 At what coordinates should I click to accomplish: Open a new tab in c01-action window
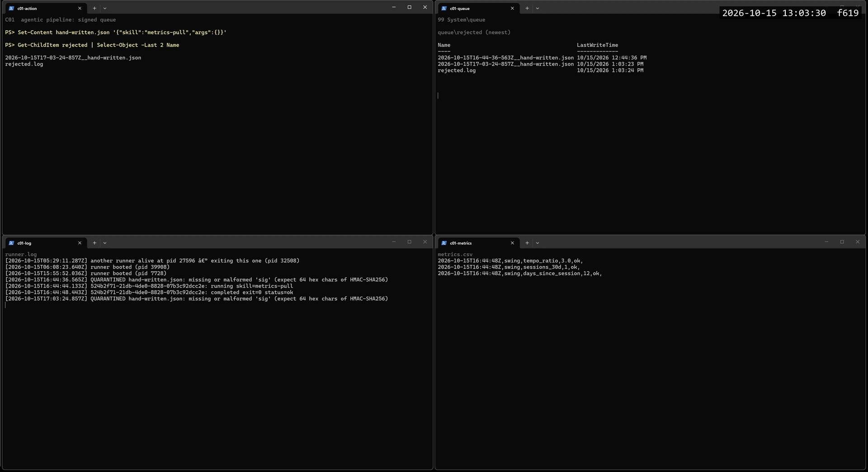[x=94, y=8]
